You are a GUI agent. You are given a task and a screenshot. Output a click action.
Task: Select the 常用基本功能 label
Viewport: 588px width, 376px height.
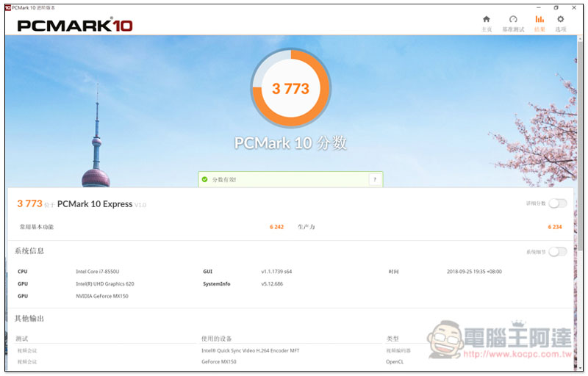[x=37, y=227]
